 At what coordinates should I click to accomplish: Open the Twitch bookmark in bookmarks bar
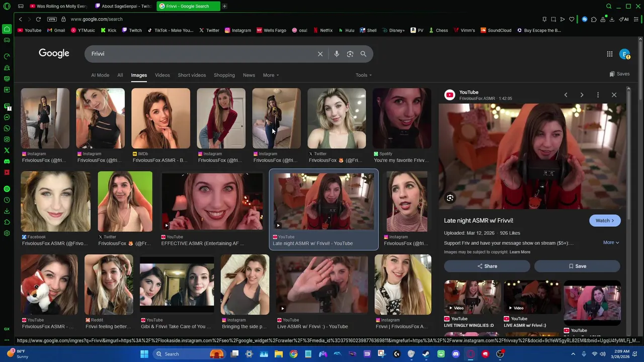pyautogui.click(x=131, y=30)
